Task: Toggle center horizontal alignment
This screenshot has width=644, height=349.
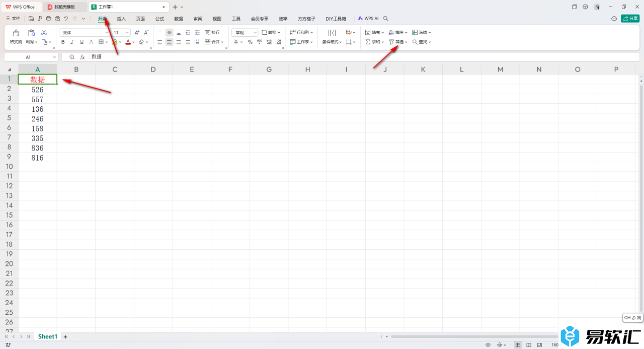Action: [x=169, y=42]
